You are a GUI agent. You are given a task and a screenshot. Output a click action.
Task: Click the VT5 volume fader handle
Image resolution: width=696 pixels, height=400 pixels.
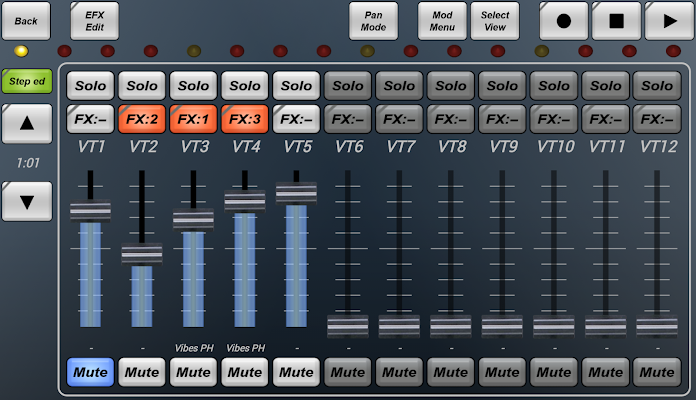point(297,193)
